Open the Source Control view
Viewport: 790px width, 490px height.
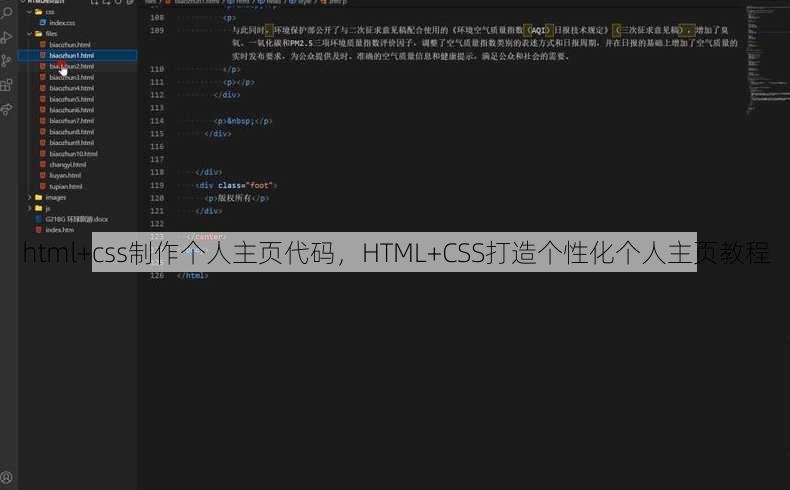(x=7, y=61)
